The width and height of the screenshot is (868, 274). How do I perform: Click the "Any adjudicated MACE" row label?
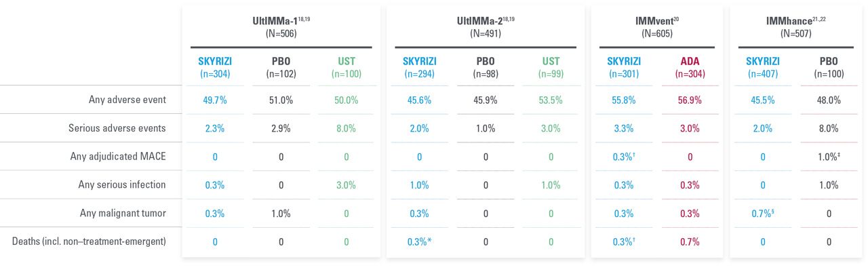point(118,157)
